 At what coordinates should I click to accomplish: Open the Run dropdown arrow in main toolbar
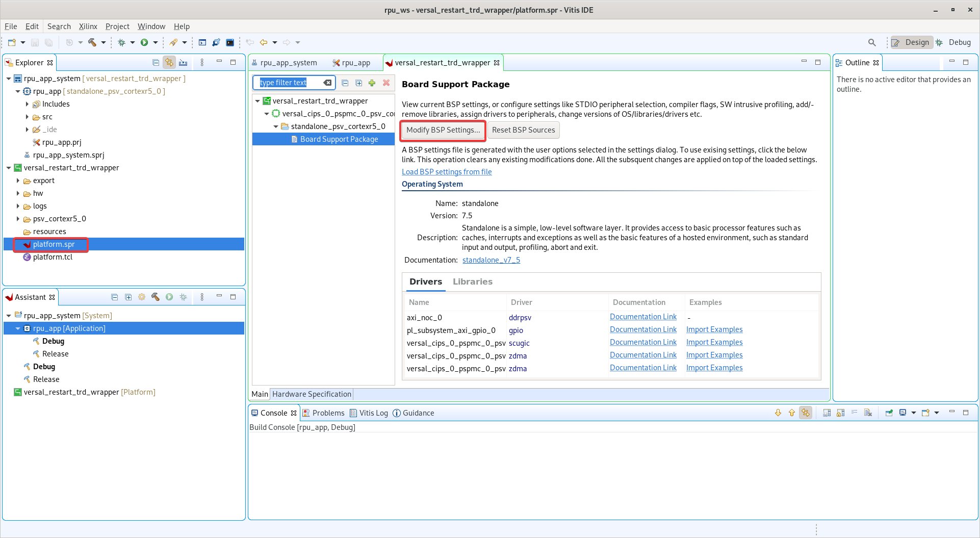click(x=156, y=42)
